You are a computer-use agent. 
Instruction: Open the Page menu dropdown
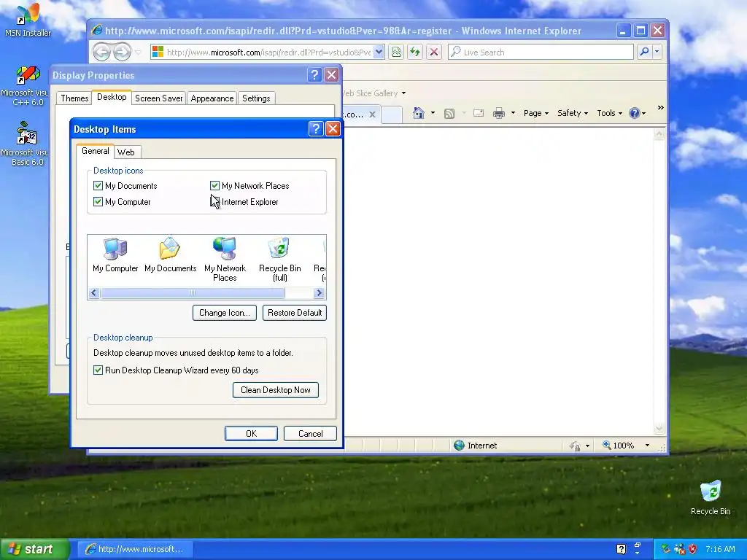536,113
